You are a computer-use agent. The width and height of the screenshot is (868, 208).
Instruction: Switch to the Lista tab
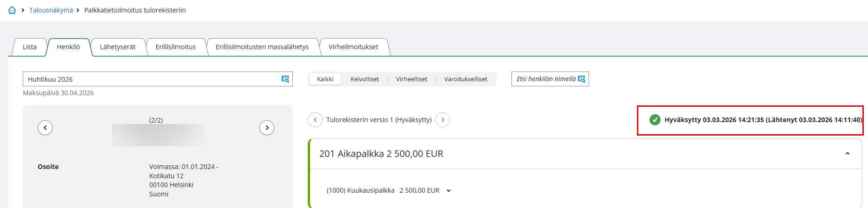point(30,47)
